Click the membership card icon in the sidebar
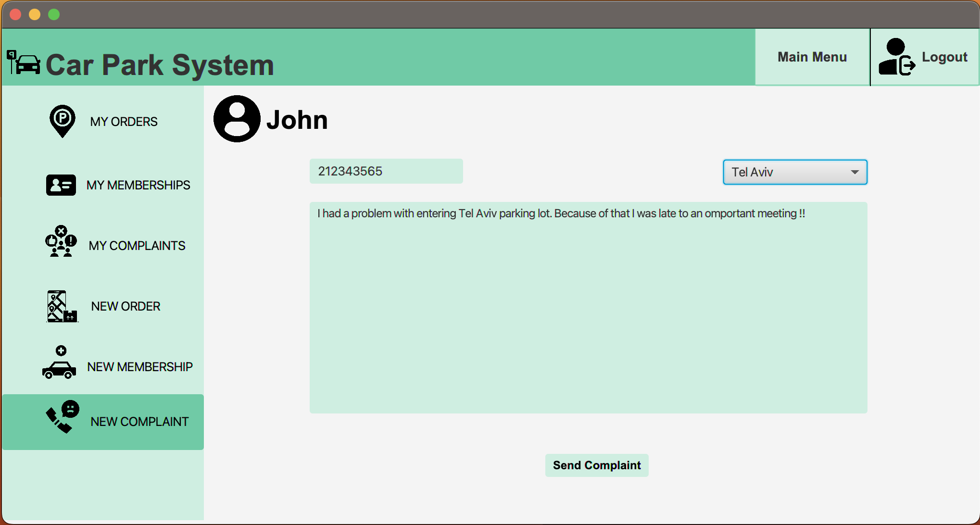980x525 pixels. pyautogui.click(x=61, y=185)
